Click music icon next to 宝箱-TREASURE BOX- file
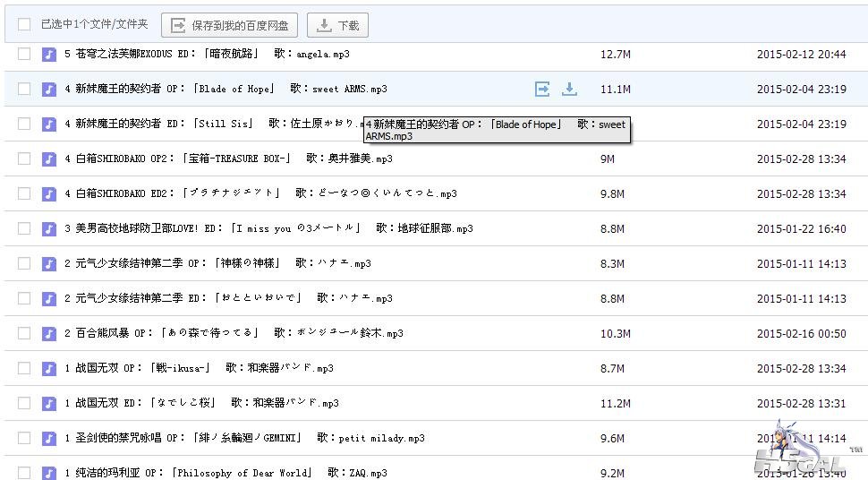The width and height of the screenshot is (868, 480). click(x=49, y=159)
